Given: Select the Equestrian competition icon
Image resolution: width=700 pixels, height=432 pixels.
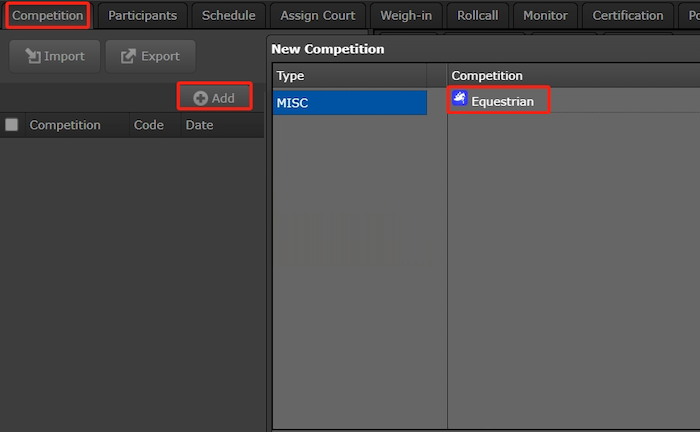Looking at the screenshot, I should coord(459,99).
